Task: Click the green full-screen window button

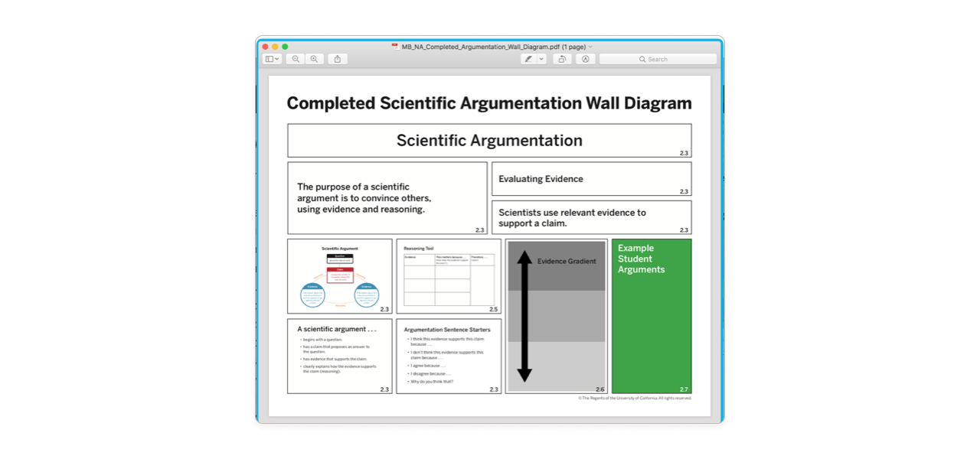Action: pos(285,47)
